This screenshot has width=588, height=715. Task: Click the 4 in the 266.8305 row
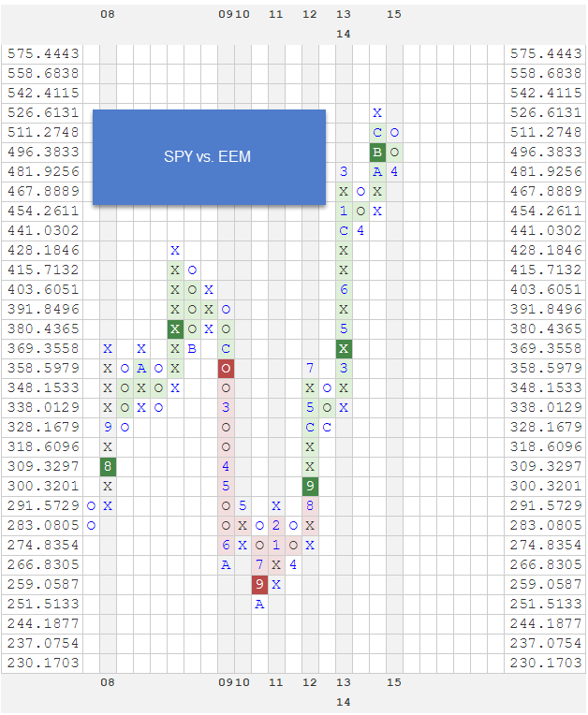[x=293, y=564]
